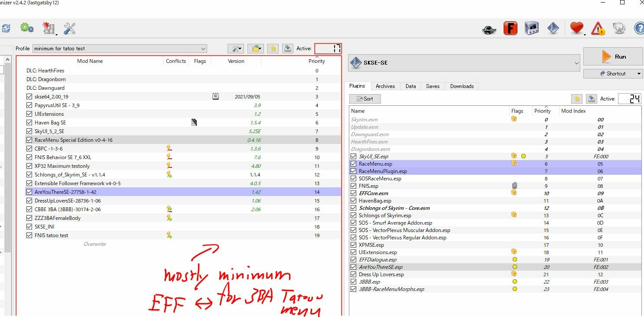Viewport: 644px width, 317px height.
Task: Click FNIS.esp paperclip flag icon
Action: pos(514,186)
